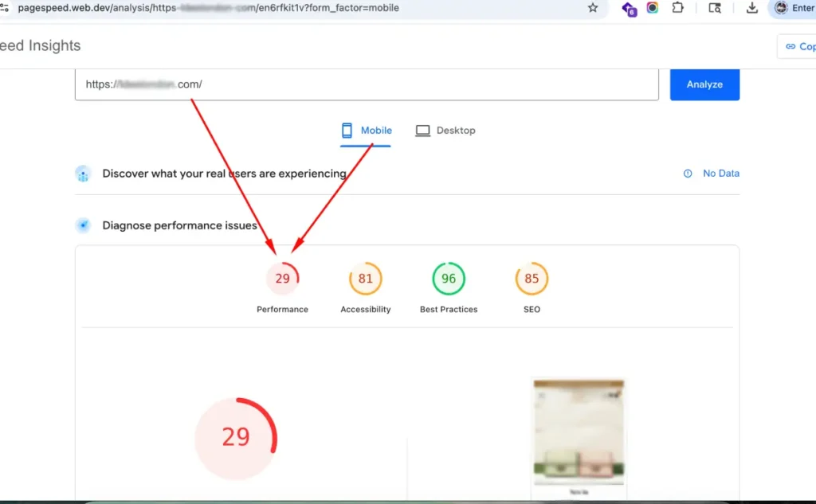Image resolution: width=816 pixels, height=504 pixels.
Task: Click the Copy link button
Action: (x=797, y=46)
